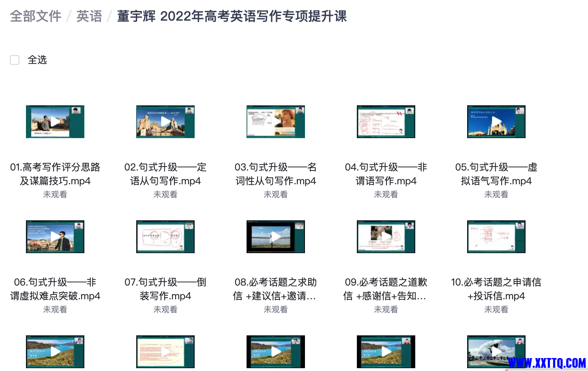588x371 pixels.
Task: Click 未观看 status under file 01
Action: 55,194
